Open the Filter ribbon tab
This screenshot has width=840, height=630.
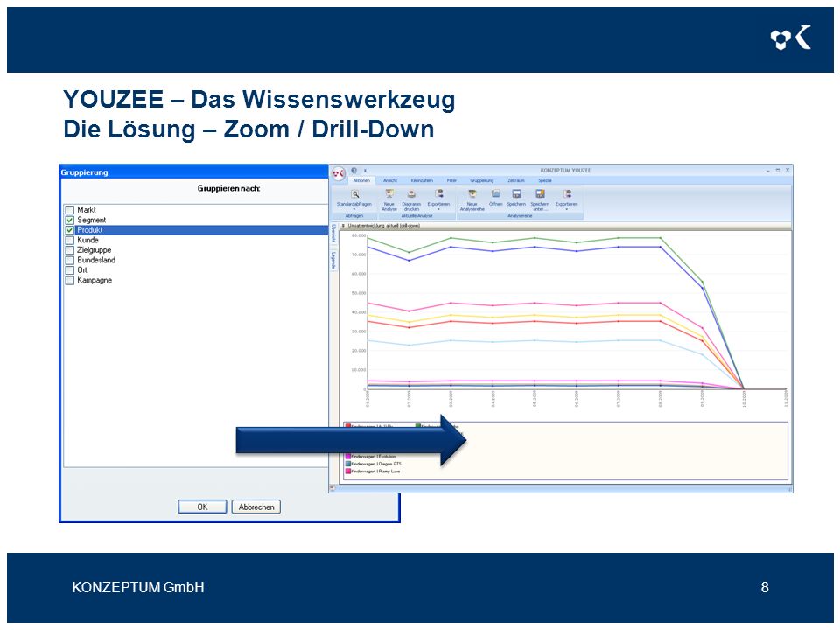(451, 180)
